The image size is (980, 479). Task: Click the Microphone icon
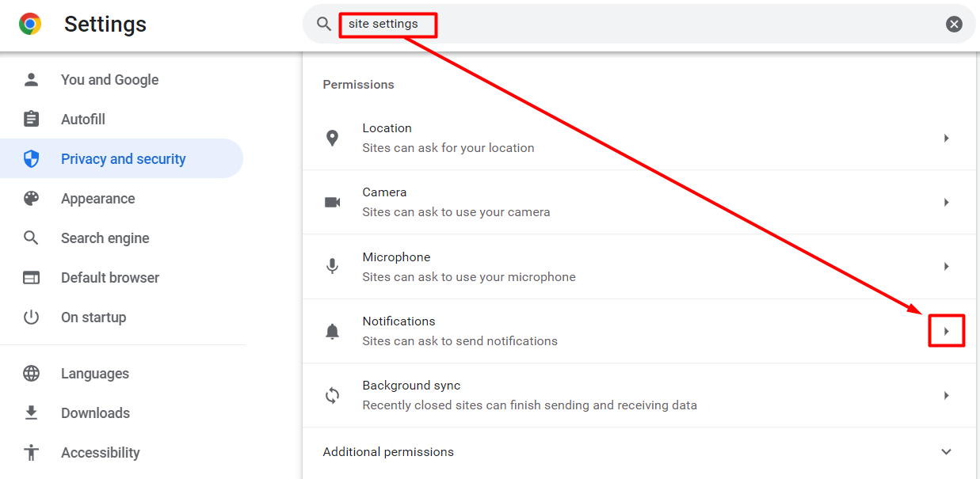333,267
